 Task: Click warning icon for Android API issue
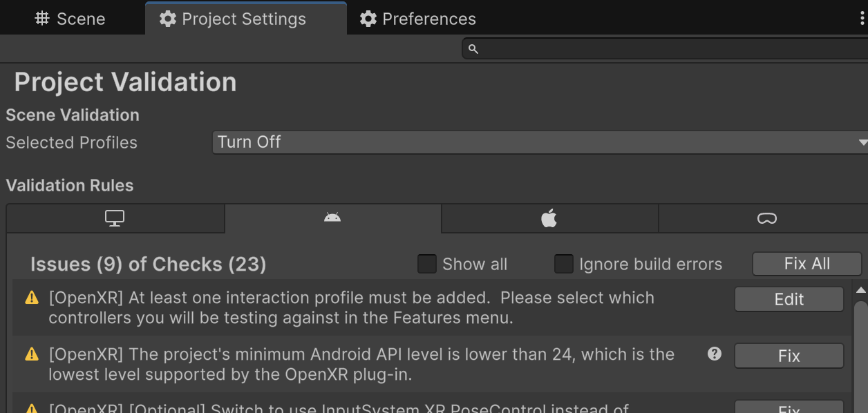click(32, 355)
